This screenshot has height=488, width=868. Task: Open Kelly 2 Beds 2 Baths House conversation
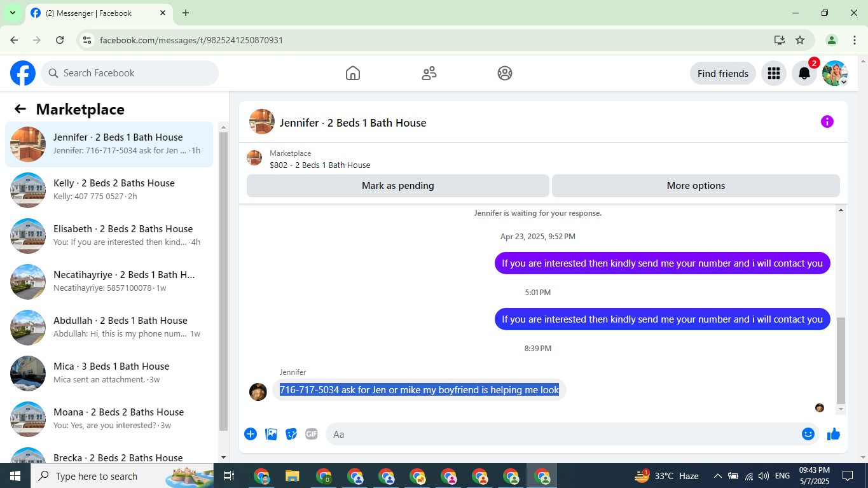pyautogui.click(x=109, y=190)
